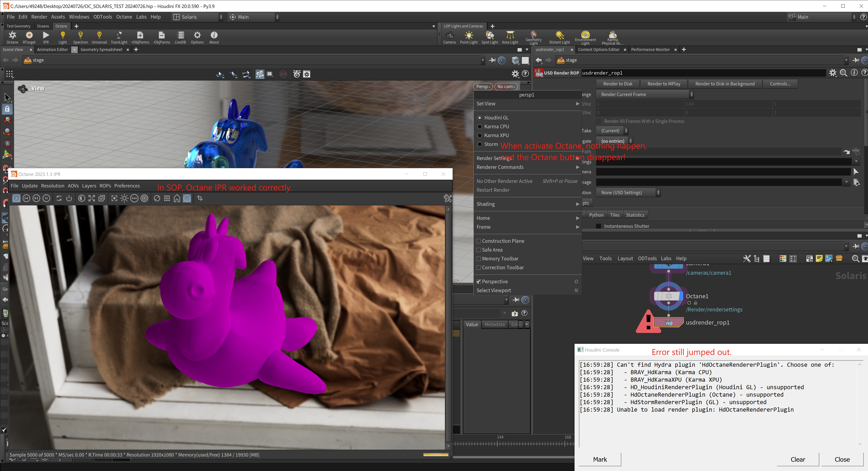The height and width of the screenshot is (471, 868).
Task: Open the Render Current Frame dropdown
Action: pos(644,95)
